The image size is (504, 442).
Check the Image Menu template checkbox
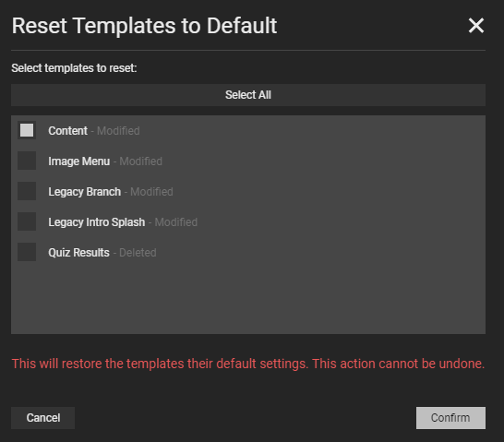coord(27,161)
